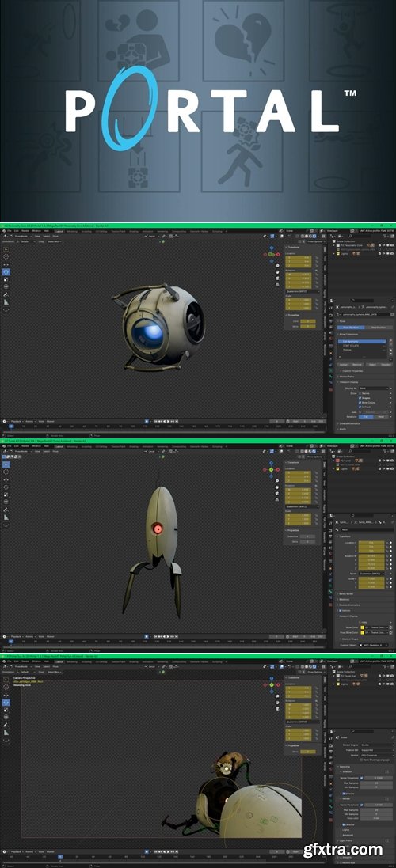Click viewport Max Samples field in Portal Gun window
This screenshot has height=868, width=396.
click(x=375, y=783)
